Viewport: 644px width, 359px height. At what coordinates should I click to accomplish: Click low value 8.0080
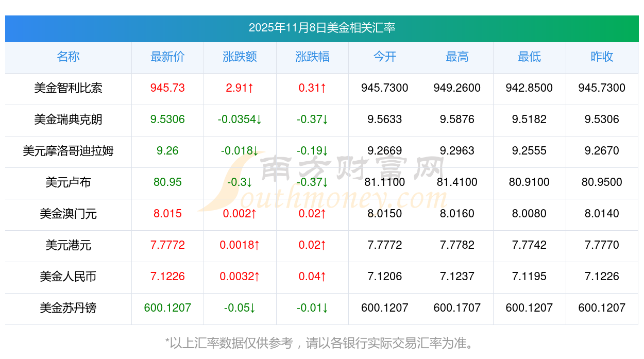(x=530, y=214)
